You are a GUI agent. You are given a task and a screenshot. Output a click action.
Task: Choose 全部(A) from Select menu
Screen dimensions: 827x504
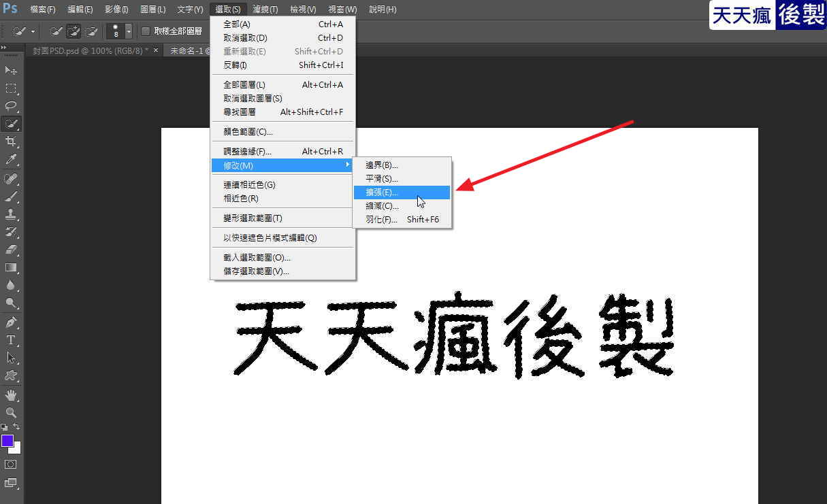click(282, 24)
